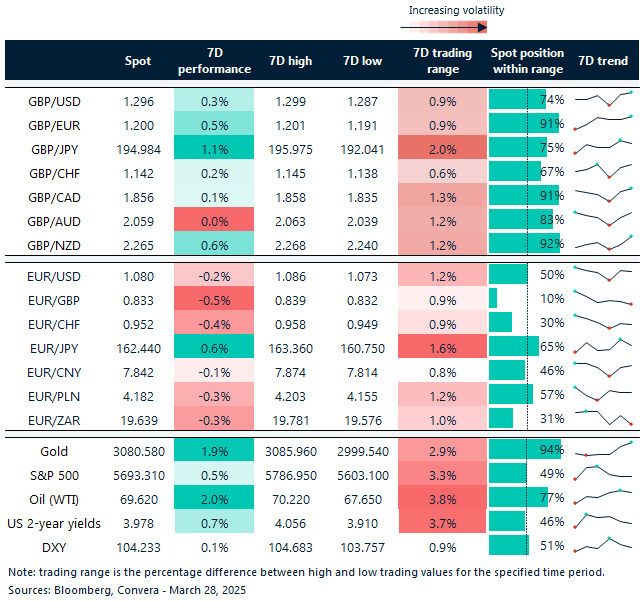Click the EUR/USD 50% position value

click(x=552, y=275)
